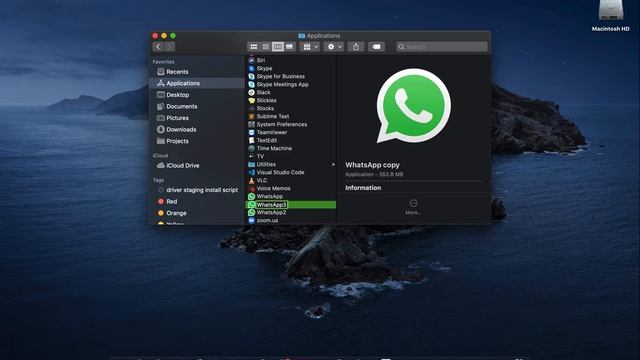Open the group-by dropdown in toolbar
The width and height of the screenshot is (640, 360).
point(310,47)
